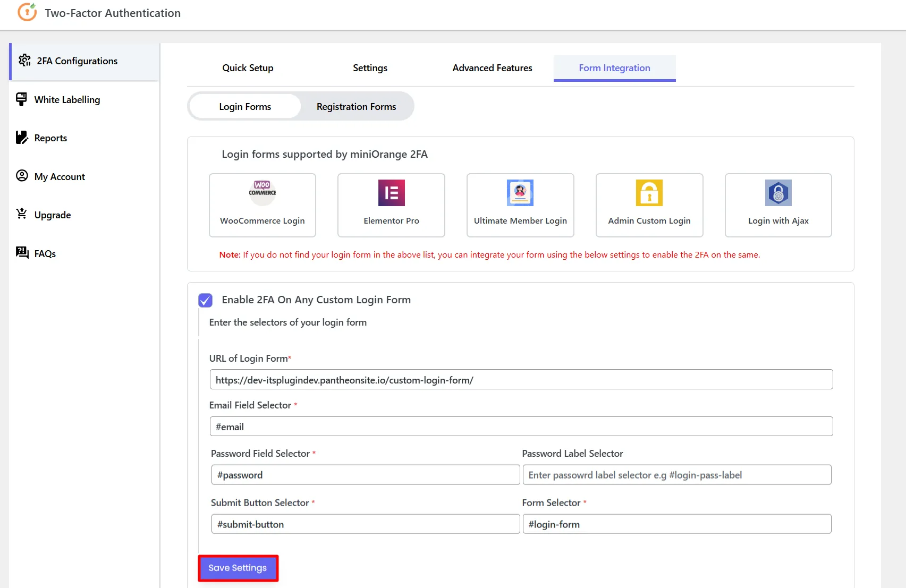Viewport: 906px width, 588px height.
Task: Choose the Elementor Pro form icon
Action: (x=391, y=193)
